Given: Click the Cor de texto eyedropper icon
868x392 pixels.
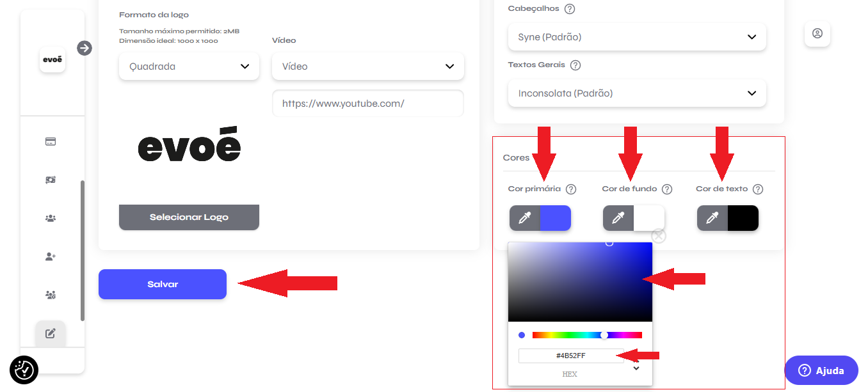Looking at the screenshot, I should pos(712,218).
